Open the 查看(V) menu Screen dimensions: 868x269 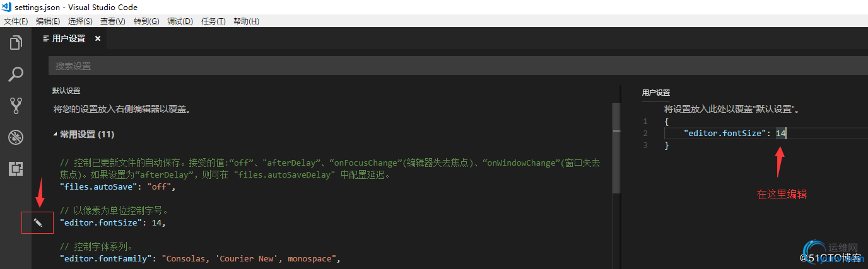[x=112, y=21]
